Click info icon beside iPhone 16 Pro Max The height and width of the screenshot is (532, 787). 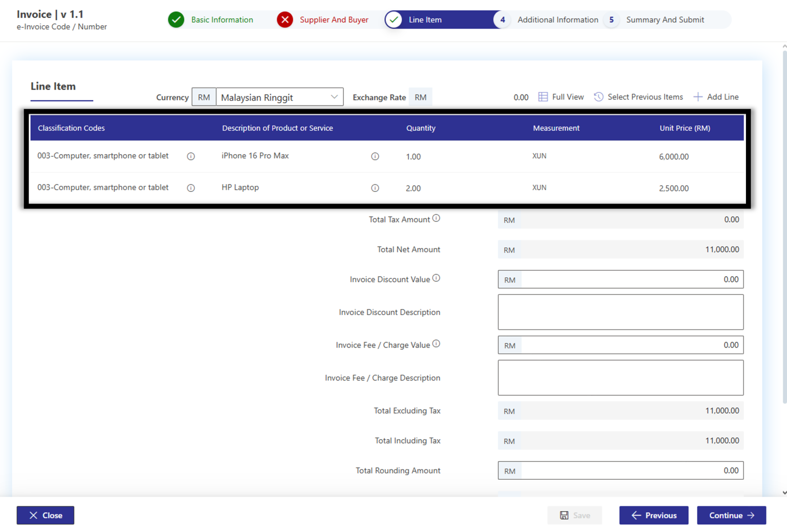click(375, 156)
